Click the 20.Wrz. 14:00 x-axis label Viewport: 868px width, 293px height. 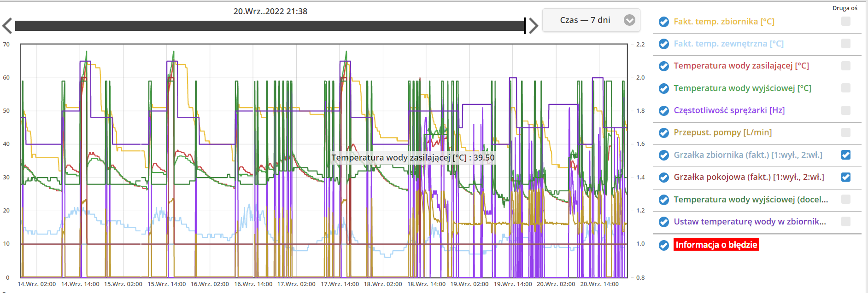pyautogui.click(x=599, y=284)
